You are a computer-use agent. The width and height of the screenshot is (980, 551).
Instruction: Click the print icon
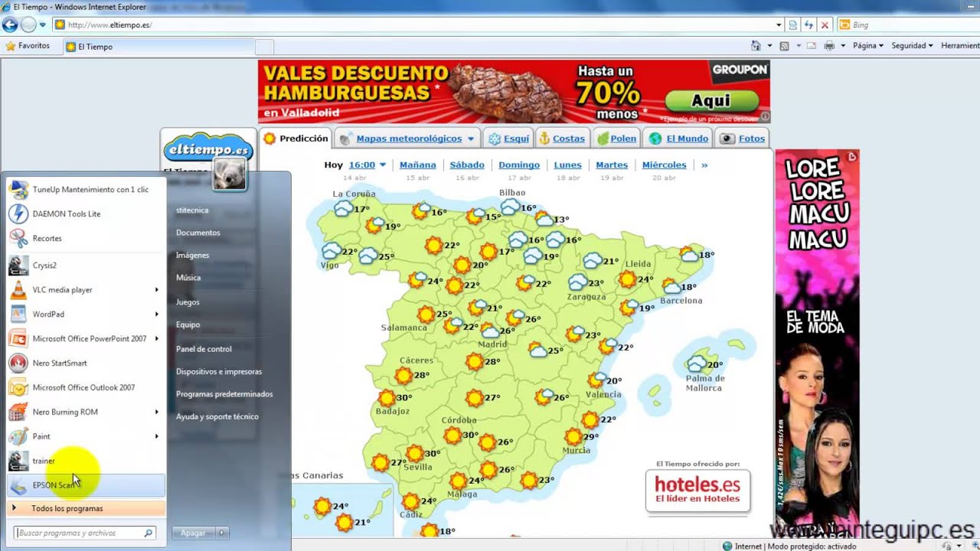point(829,46)
